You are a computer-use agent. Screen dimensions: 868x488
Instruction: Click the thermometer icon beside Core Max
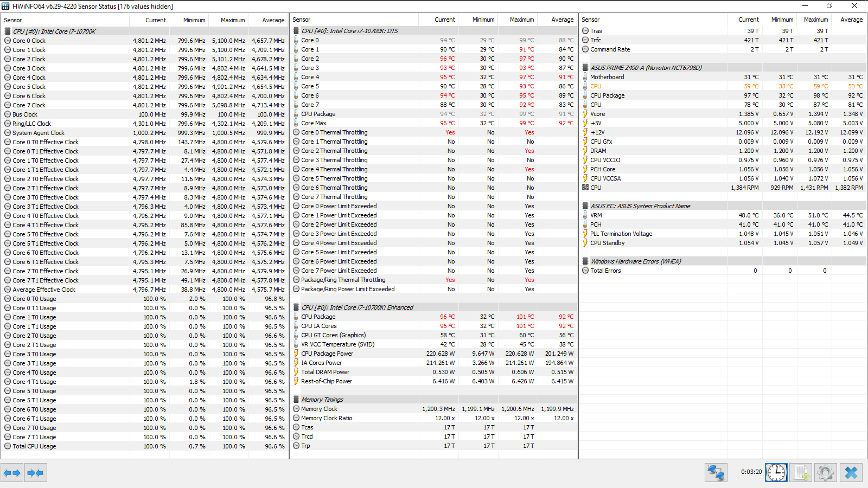[x=296, y=123]
